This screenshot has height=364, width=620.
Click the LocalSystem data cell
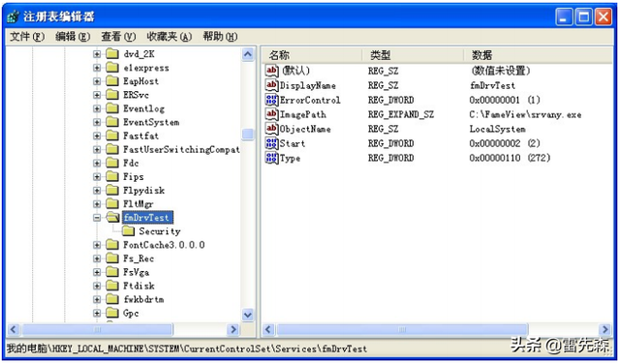pos(497,129)
